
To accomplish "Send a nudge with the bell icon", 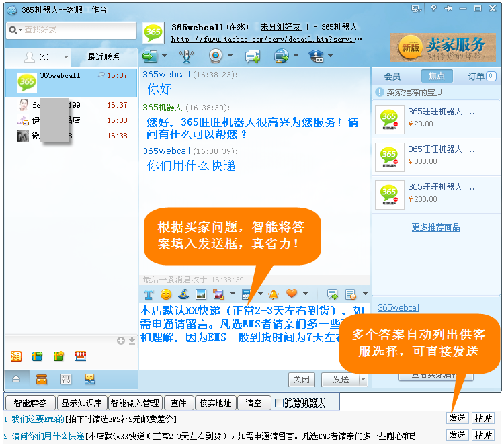I will [274, 294].
